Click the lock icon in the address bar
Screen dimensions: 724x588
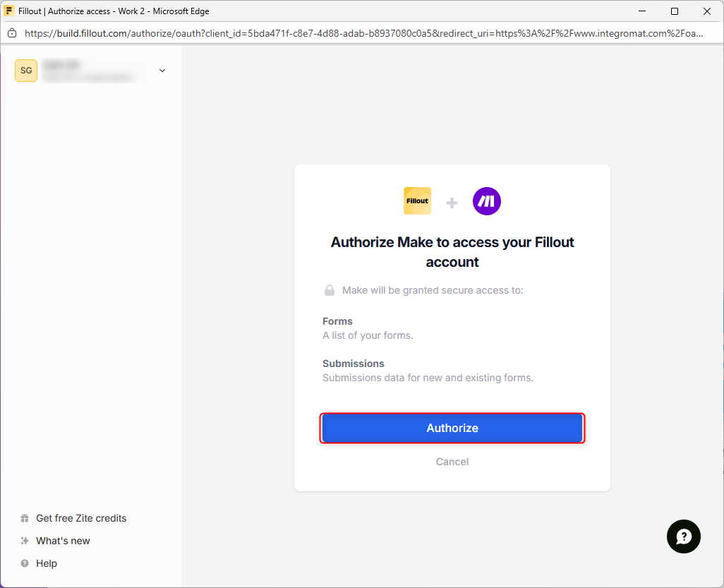point(11,33)
